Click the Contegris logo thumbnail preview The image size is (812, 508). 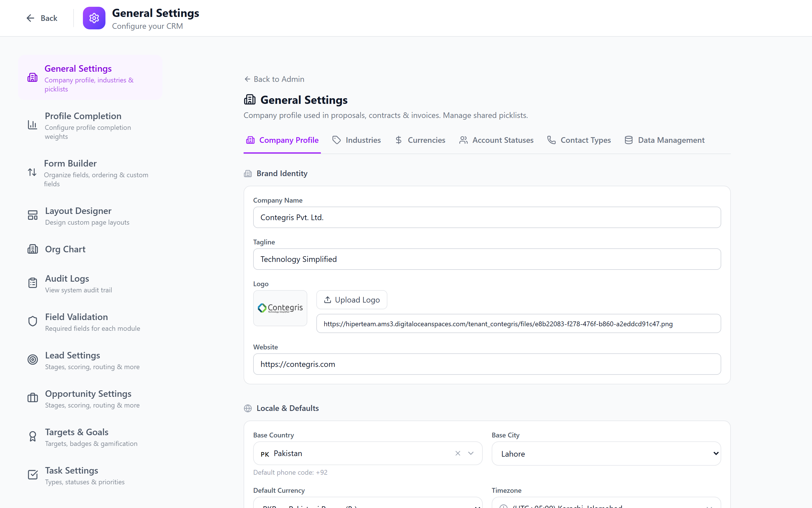(x=280, y=308)
